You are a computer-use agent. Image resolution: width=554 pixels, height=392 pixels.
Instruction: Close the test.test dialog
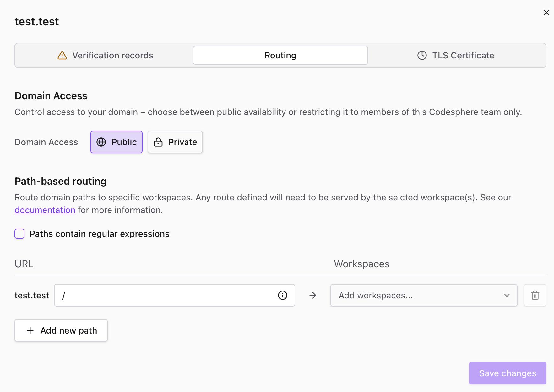[x=546, y=13]
